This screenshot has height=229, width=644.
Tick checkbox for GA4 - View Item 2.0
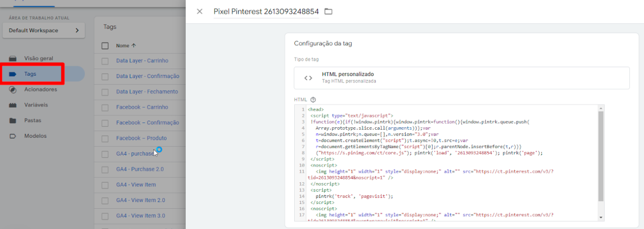(105, 201)
